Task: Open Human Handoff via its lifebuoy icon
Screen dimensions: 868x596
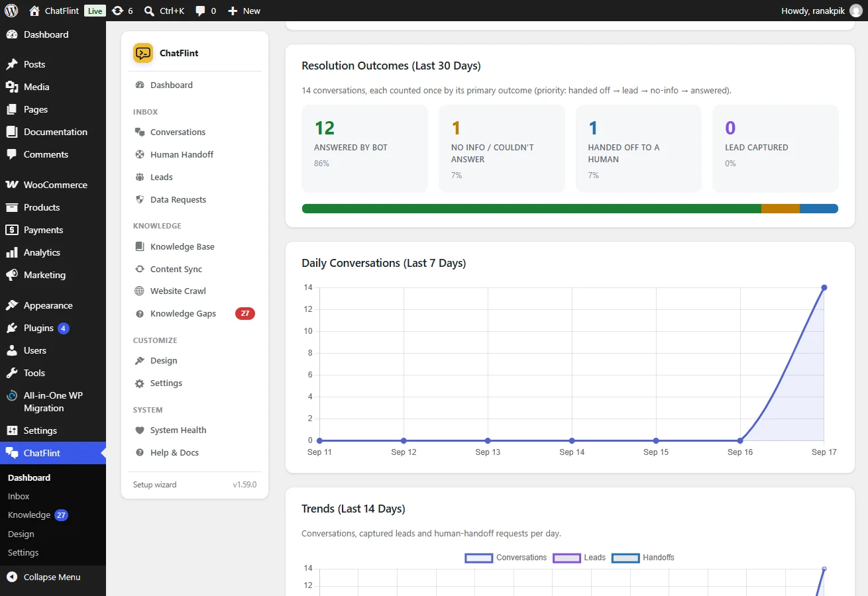Action: pyautogui.click(x=140, y=154)
